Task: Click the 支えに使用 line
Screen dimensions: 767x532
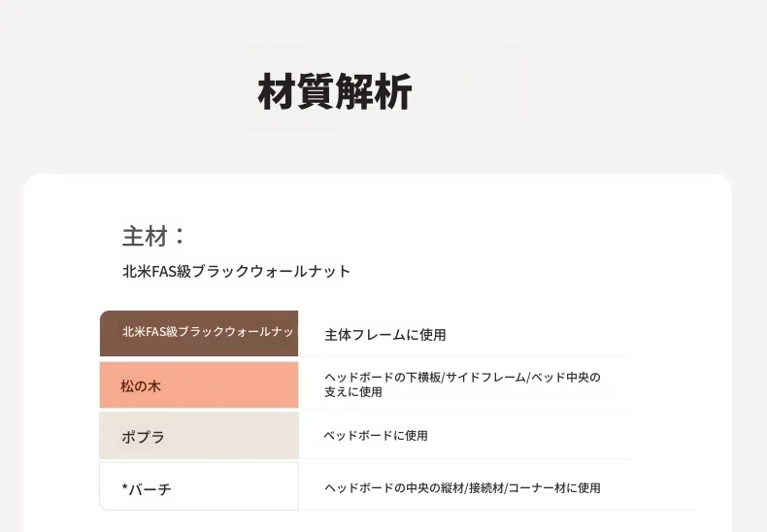Action: [353, 392]
